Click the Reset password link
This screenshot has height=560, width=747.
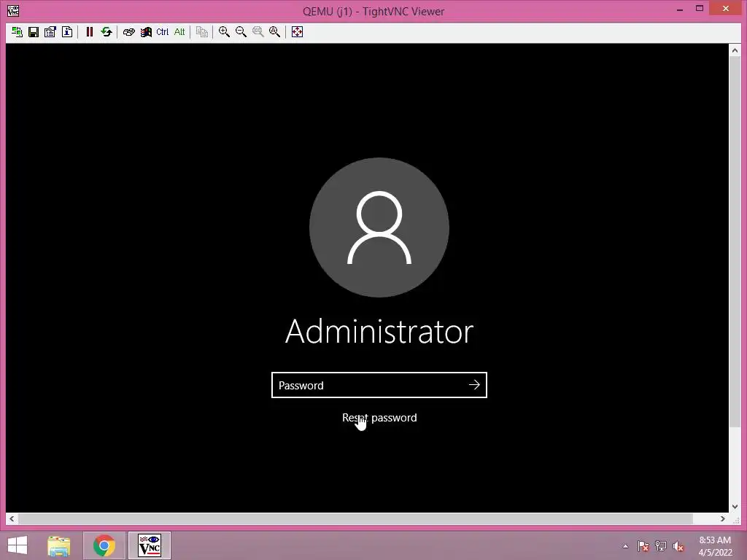tap(379, 418)
